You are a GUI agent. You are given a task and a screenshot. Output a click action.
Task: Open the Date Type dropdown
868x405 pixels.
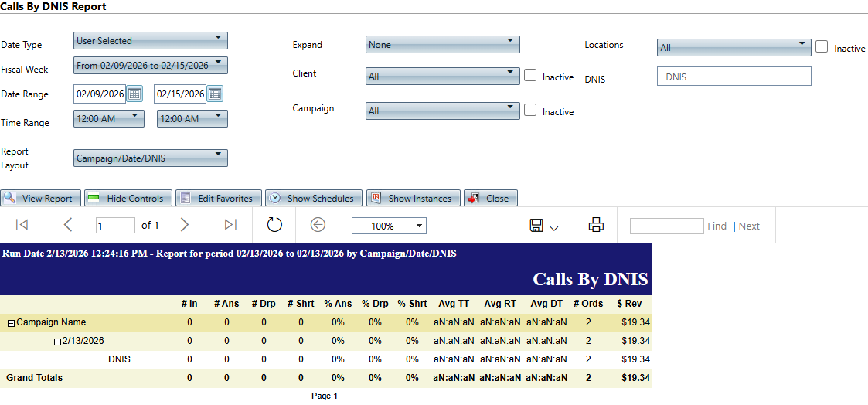(x=151, y=41)
